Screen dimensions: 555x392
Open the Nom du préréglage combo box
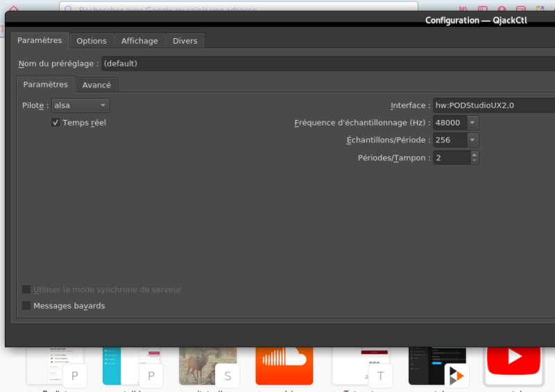[x=328, y=64]
